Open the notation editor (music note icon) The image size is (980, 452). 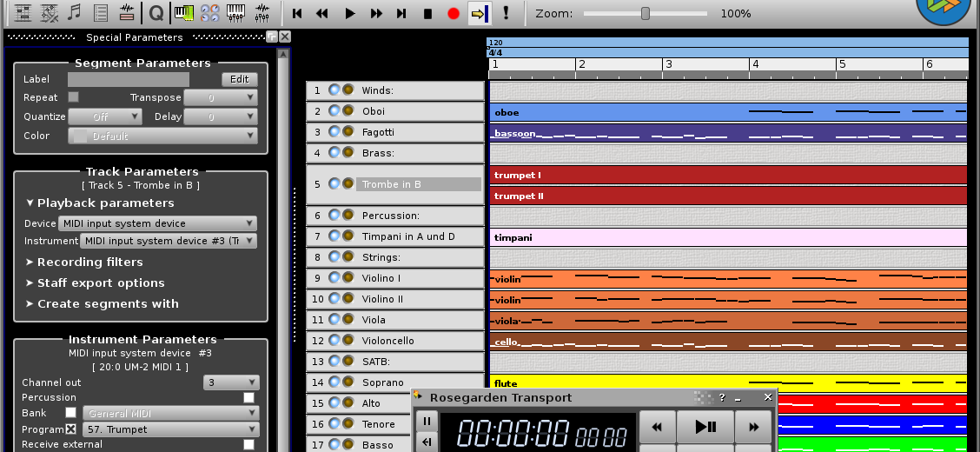75,13
